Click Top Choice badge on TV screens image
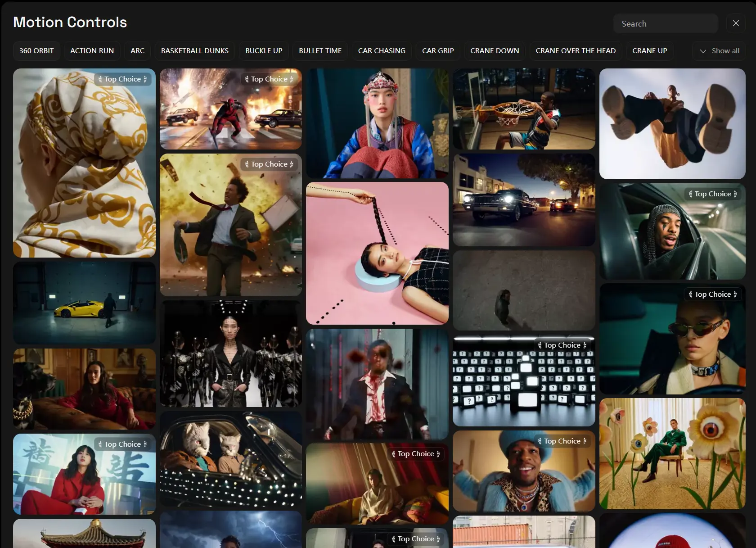The height and width of the screenshot is (548, 756). [x=562, y=345]
